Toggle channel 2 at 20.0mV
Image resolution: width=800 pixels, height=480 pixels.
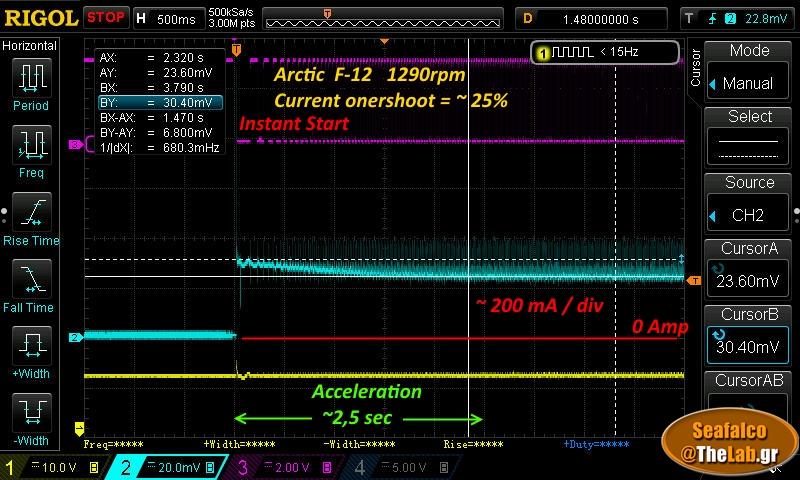[x=167, y=467]
